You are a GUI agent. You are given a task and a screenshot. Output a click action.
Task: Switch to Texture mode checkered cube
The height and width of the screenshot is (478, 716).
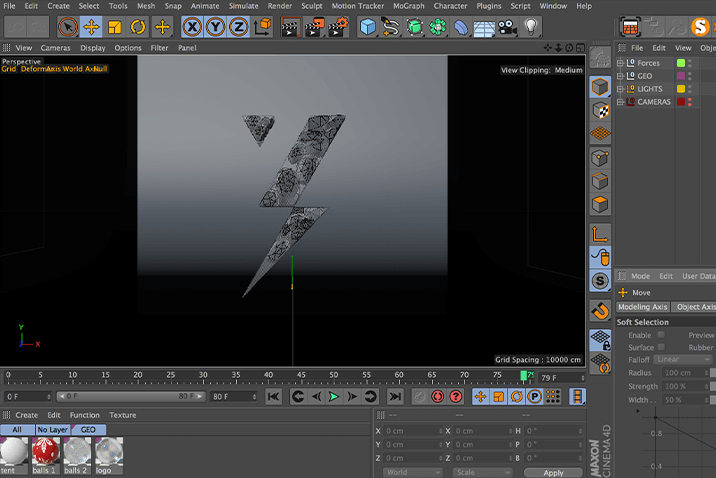point(600,110)
